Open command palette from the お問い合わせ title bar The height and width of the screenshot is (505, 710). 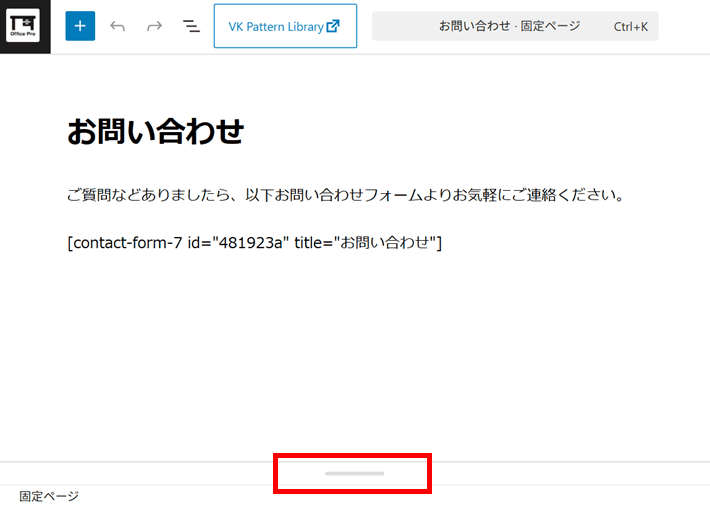[509, 26]
